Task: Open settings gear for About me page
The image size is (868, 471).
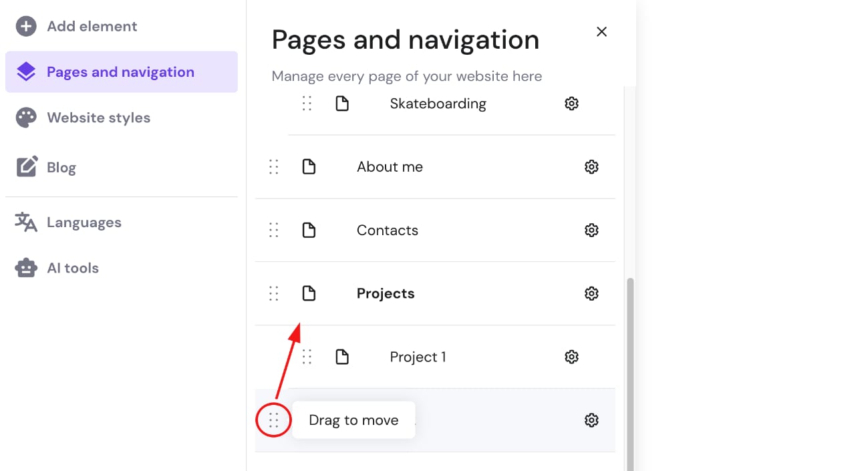Action: pyautogui.click(x=591, y=167)
